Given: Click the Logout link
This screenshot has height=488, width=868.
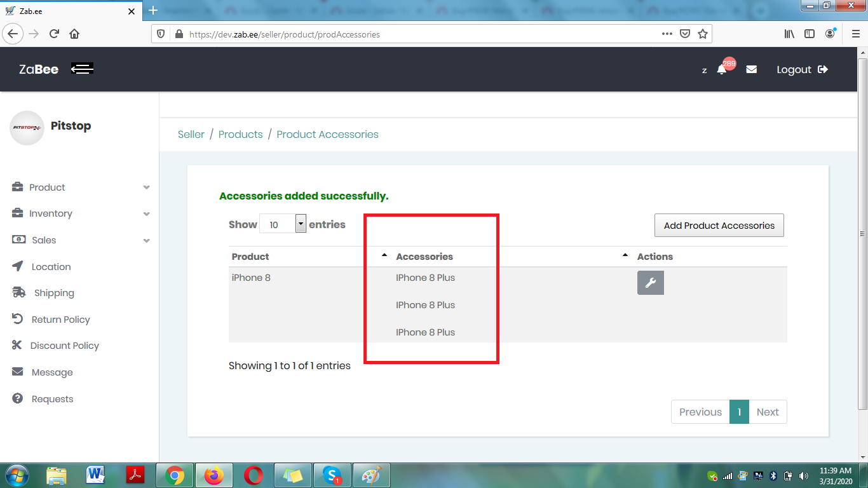Looking at the screenshot, I should point(802,69).
